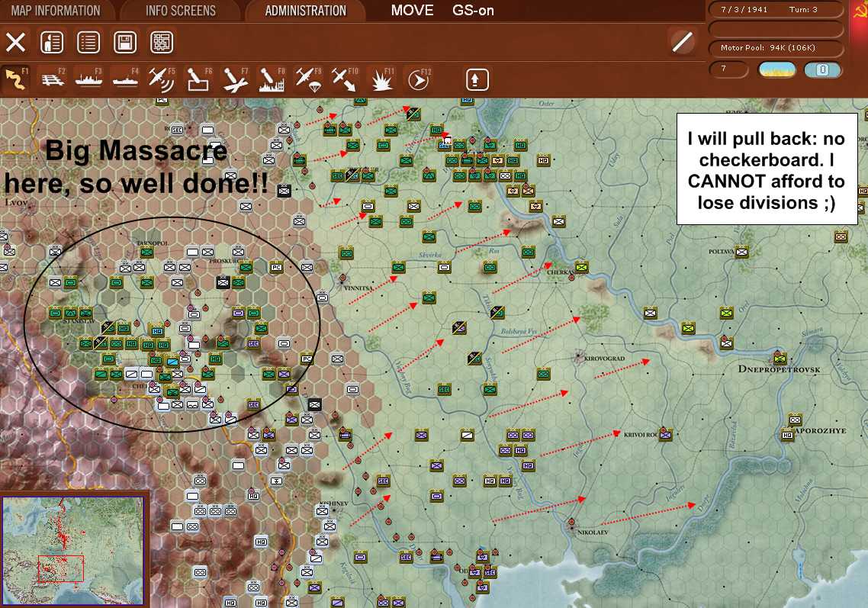Click the Krivoi Rog city label

(x=641, y=435)
